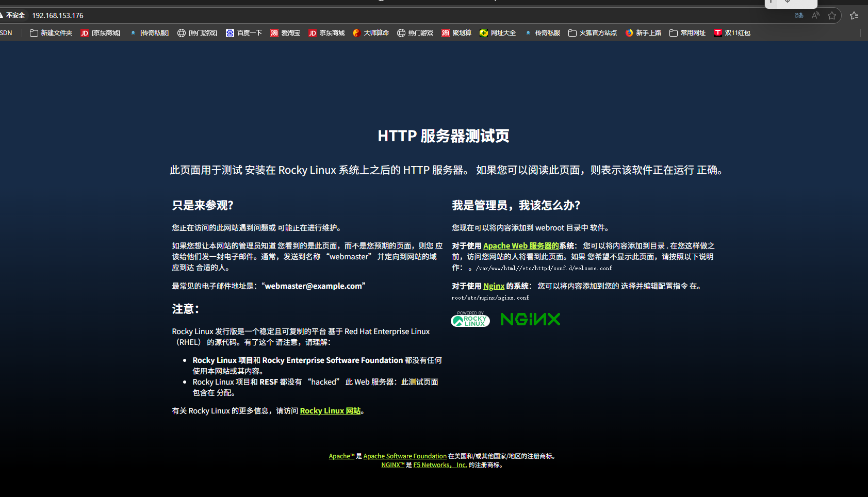
Task: Open the Apache Software Foundation link
Action: point(405,456)
